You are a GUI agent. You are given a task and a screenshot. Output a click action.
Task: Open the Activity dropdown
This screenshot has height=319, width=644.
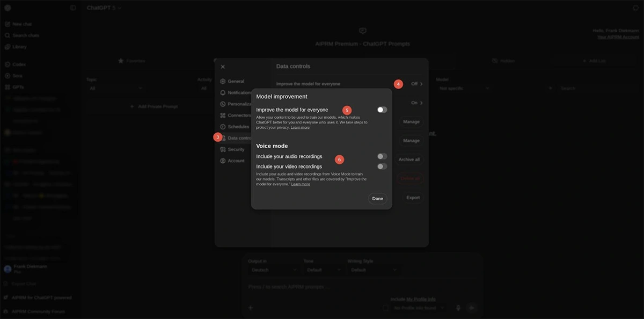[x=207, y=88]
